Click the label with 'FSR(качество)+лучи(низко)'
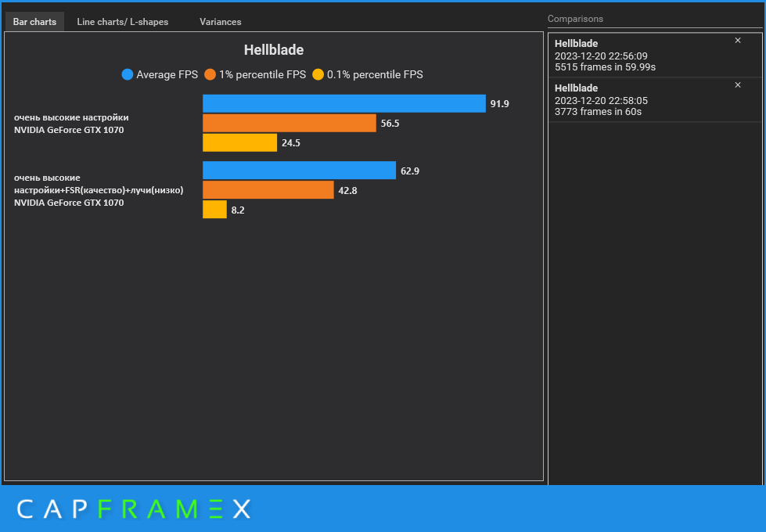 click(99, 190)
